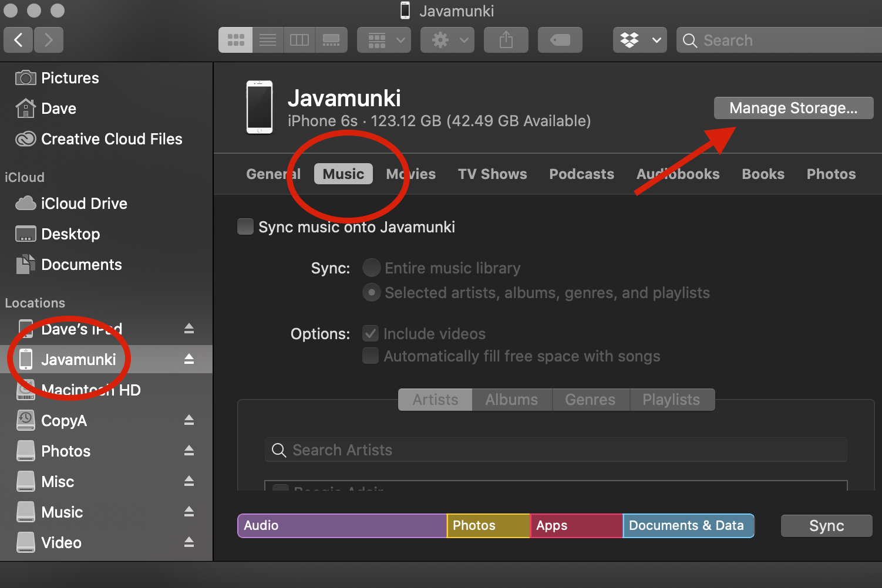Click the Apps storage bar segment
Screen dimensions: 882x588
pyautogui.click(x=577, y=526)
